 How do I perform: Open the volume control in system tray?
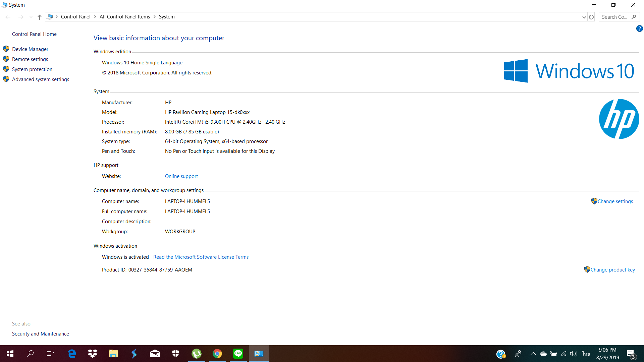click(573, 354)
